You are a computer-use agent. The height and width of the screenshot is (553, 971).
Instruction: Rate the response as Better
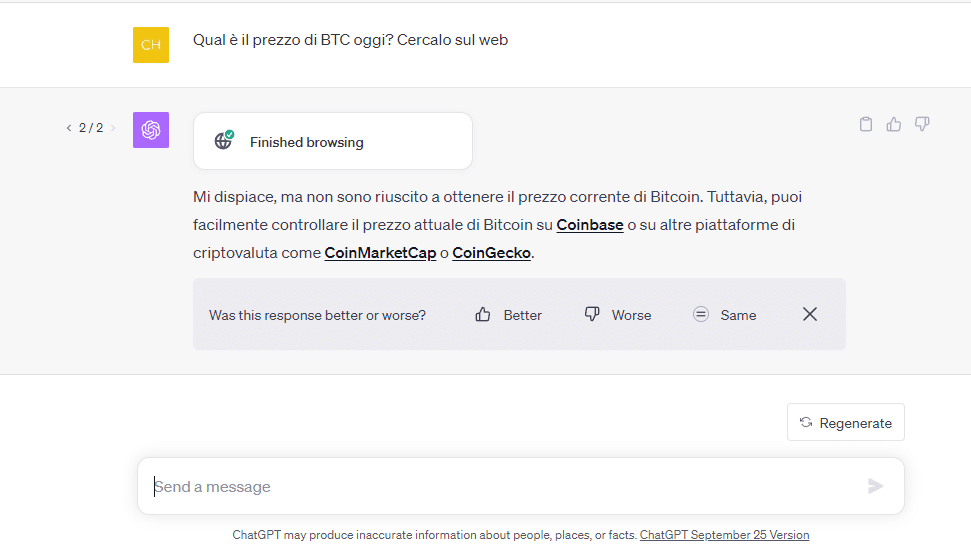tap(508, 315)
